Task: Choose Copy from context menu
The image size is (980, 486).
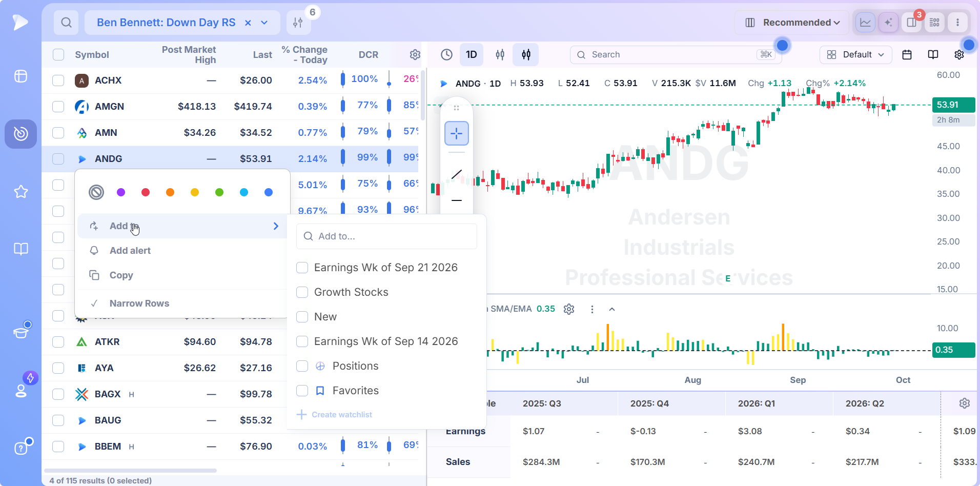Action: [183, 275]
